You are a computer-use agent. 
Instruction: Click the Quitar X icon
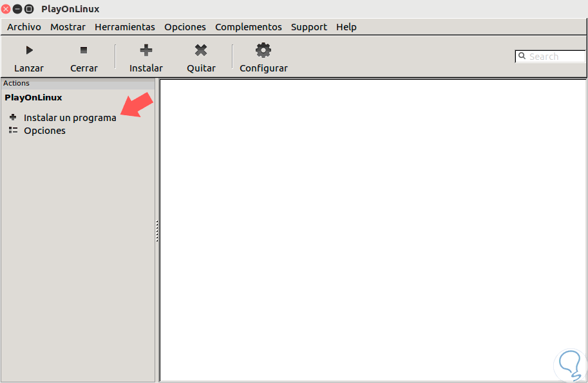[201, 50]
